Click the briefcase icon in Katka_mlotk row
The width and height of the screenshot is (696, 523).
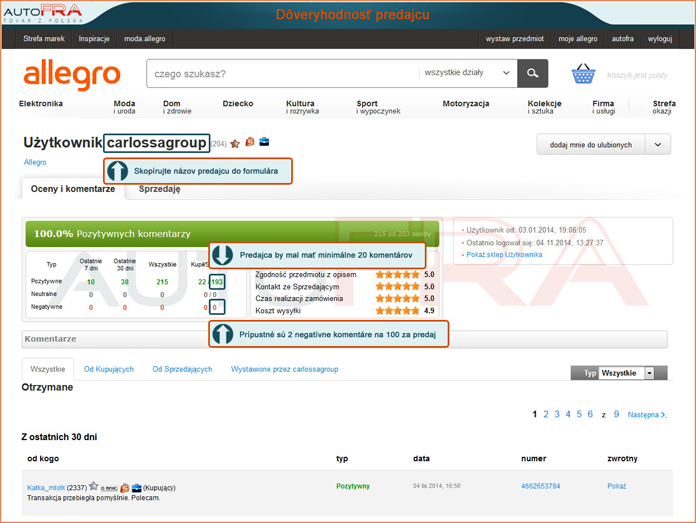tap(137, 488)
